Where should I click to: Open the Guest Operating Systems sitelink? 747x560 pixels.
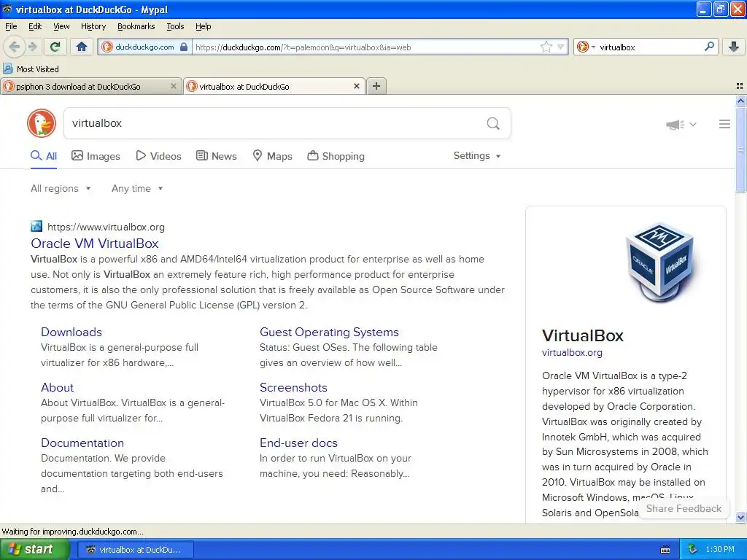pos(329,332)
